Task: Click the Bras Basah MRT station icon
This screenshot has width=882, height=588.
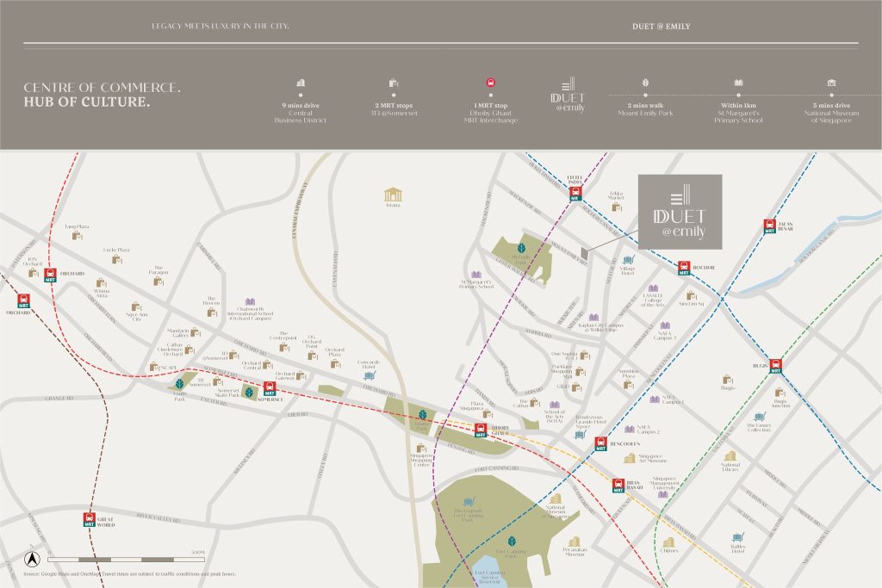Action: 617,485
